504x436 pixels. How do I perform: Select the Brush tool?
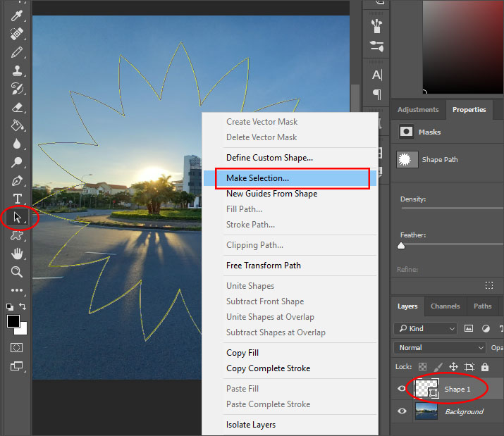(x=17, y=52)
